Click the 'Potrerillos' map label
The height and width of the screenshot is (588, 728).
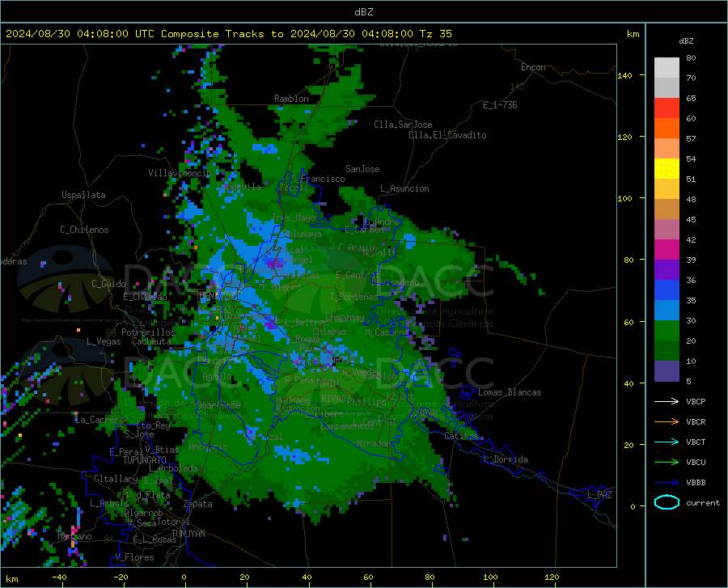click(148, 332)
